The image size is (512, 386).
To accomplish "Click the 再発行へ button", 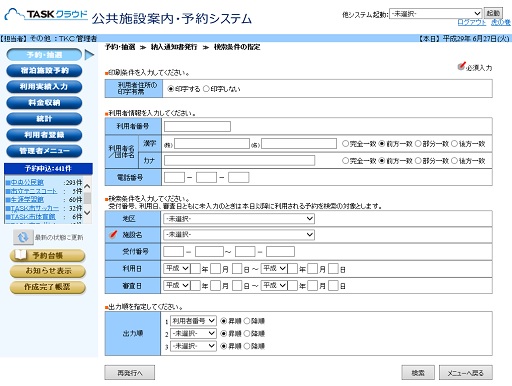I will click(130, 373).
